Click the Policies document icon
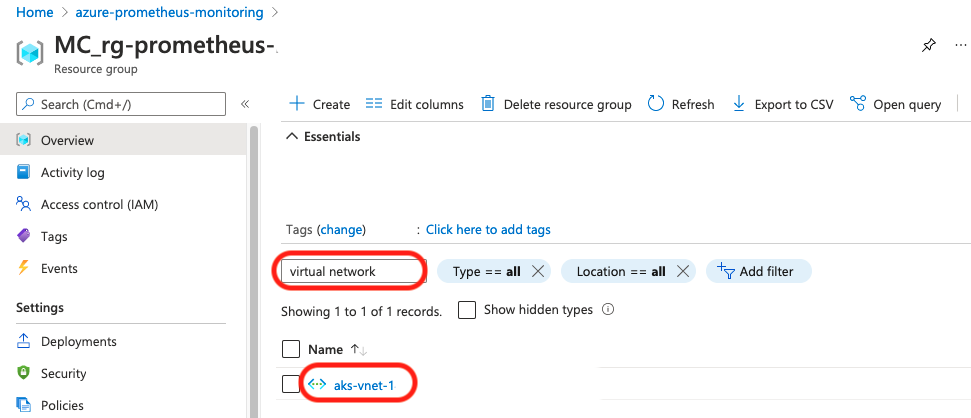This screenshot has width=971, height=418. (x=24, y=405)
